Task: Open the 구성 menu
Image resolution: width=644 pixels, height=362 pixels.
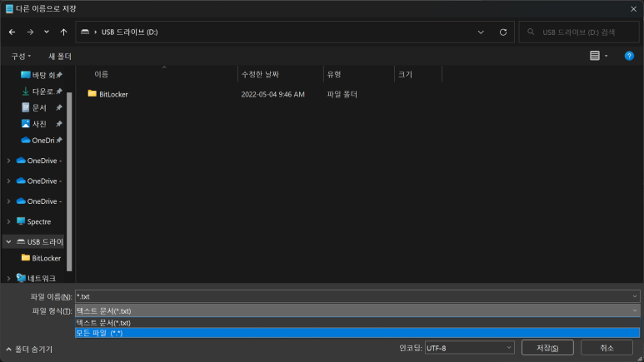Action: click(21, 57)
